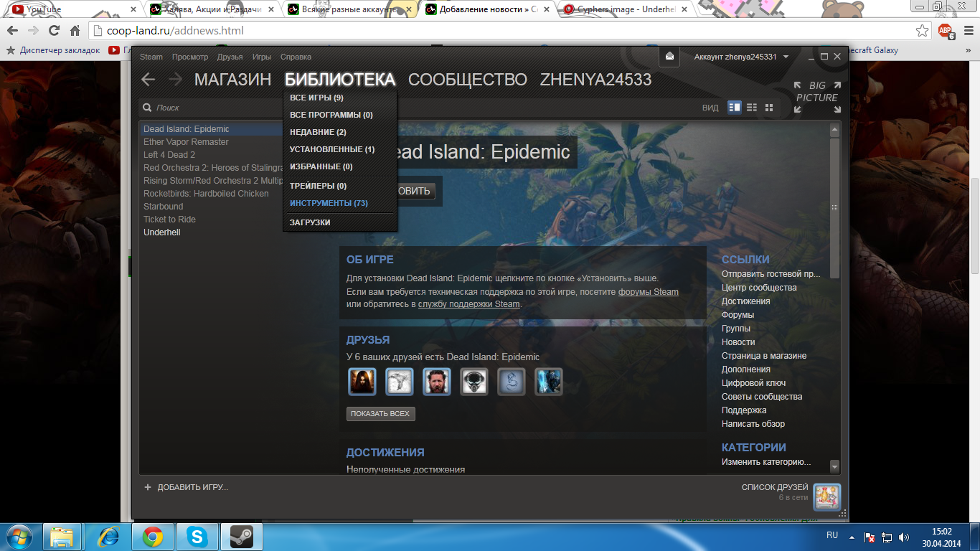Open Windows Explorer from the taskbar

[62, 537]
